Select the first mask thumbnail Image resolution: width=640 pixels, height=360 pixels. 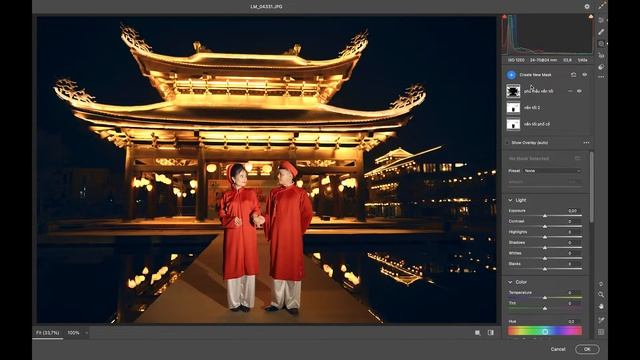pyautogui.click(x=513, y=91)
